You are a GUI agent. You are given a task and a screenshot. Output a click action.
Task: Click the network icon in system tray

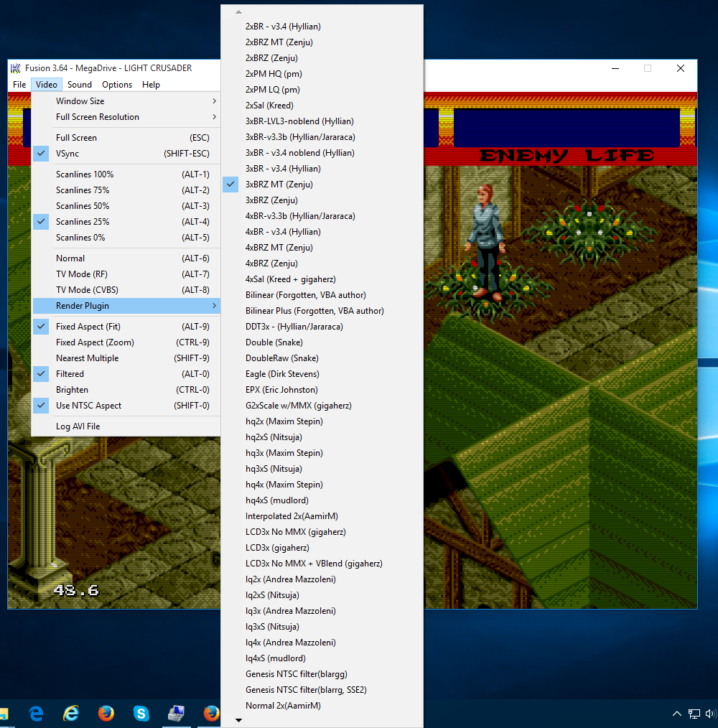[x=694, y=714]
